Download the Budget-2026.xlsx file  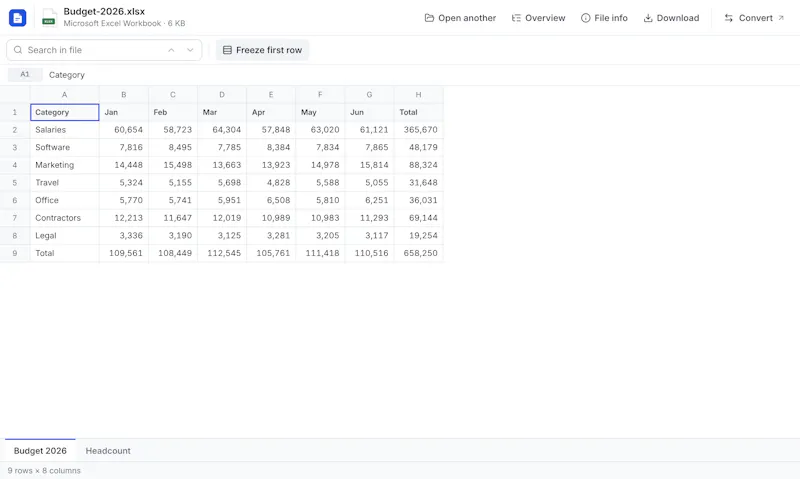(x=671, y=18)
